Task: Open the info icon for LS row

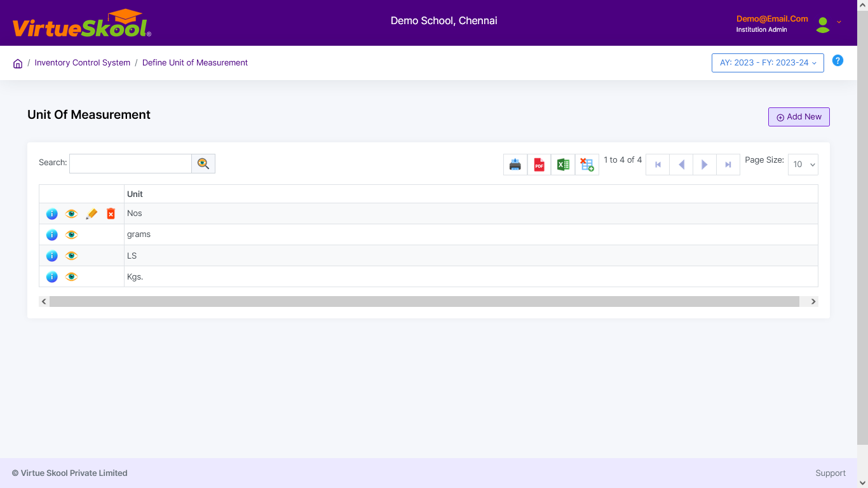Action: (x=52, y=256)
